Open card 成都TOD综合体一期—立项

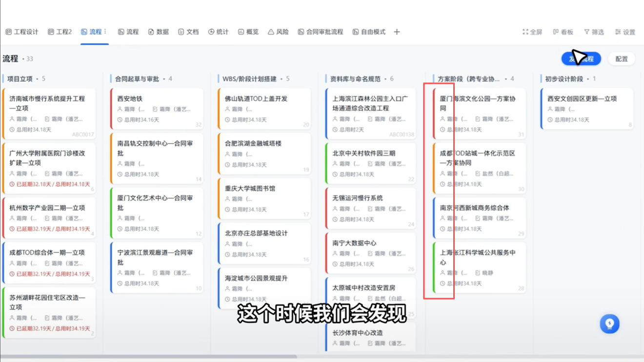(49, 262)
